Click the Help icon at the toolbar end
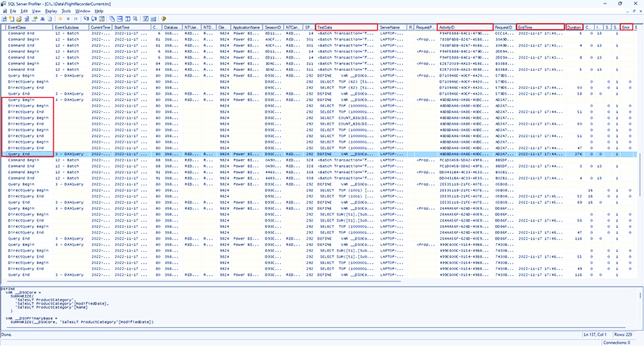This screenshot has width=644, height=346. 164,19
